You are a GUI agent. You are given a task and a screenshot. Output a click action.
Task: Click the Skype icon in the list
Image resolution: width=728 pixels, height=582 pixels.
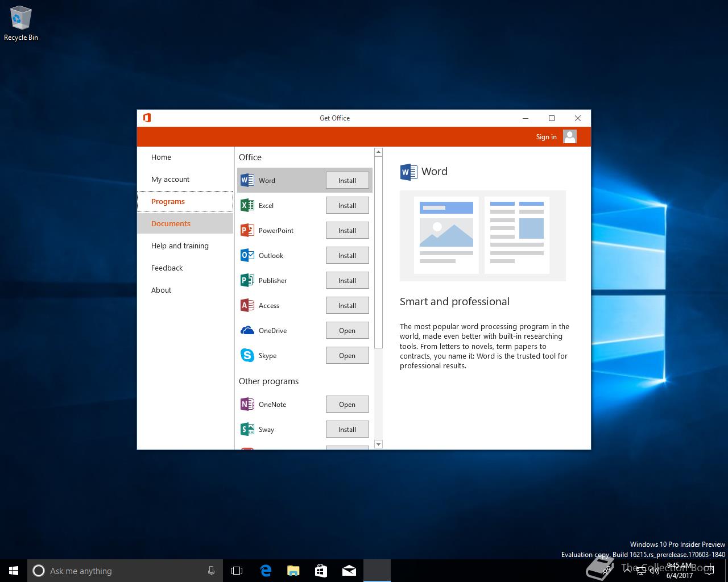(247, 355)
